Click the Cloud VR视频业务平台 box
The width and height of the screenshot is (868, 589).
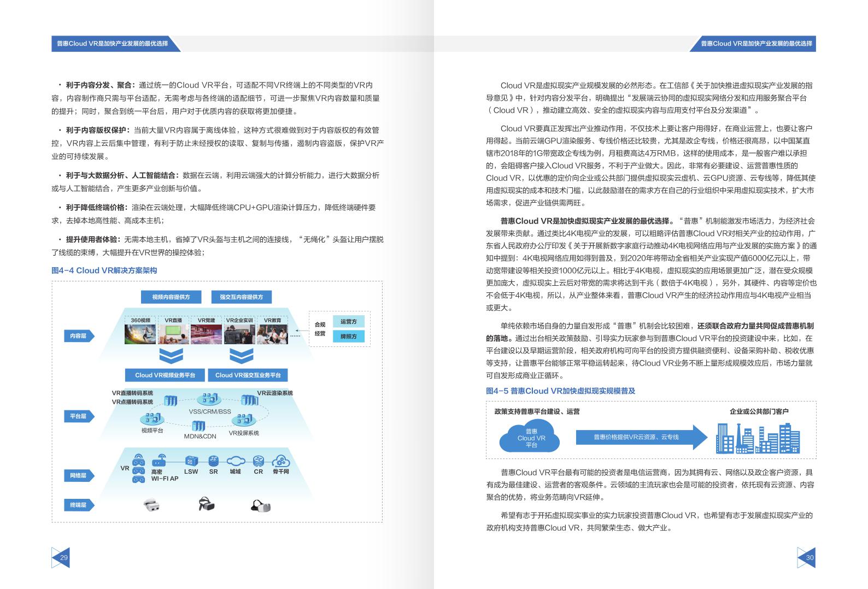[165, 375]
